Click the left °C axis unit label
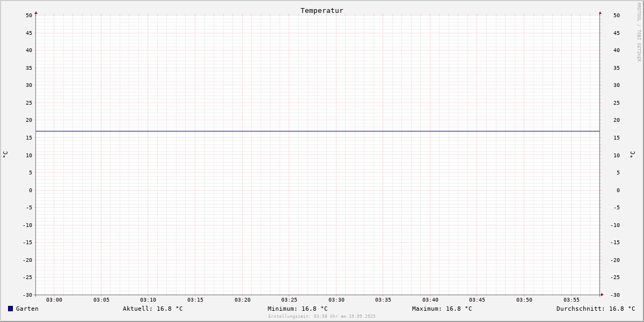This screenshot has width=644, height=322. 5,155
